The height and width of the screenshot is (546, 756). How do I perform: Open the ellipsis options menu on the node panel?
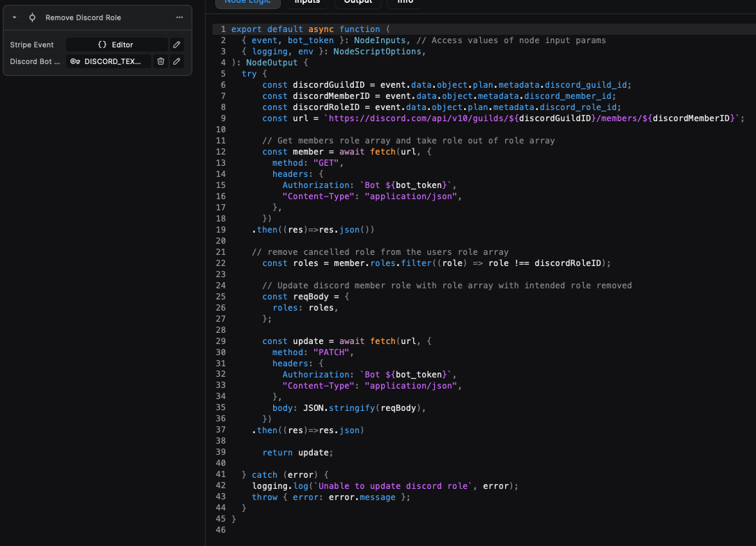point(178,17)
